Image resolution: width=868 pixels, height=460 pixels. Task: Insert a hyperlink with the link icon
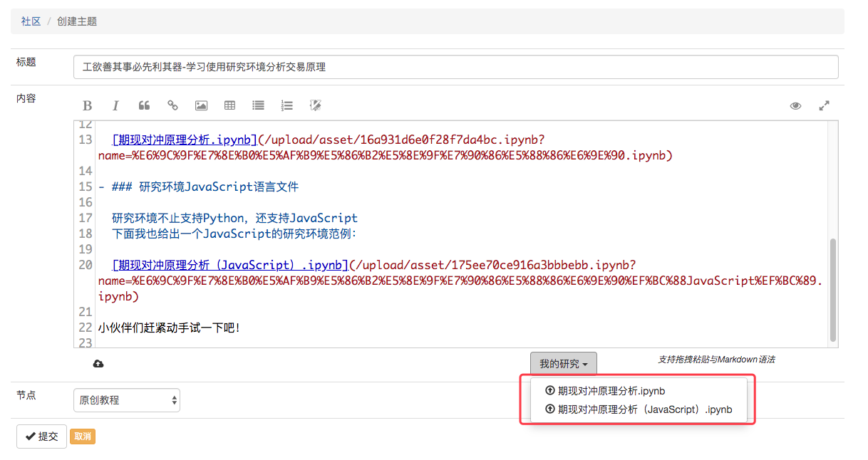pos(172,105)
